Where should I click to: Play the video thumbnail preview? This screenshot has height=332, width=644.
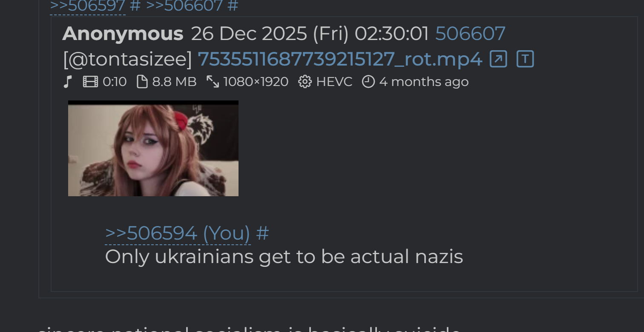click(x=153, y=149)
